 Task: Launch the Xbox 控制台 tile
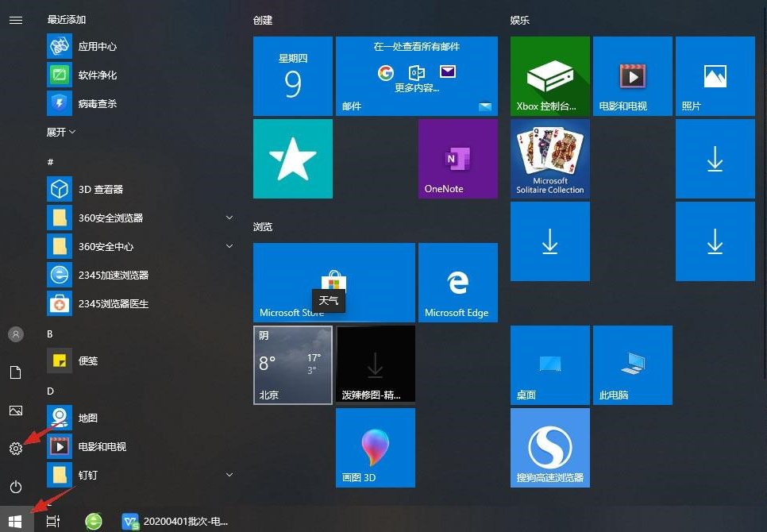click(x=549, y=76)
